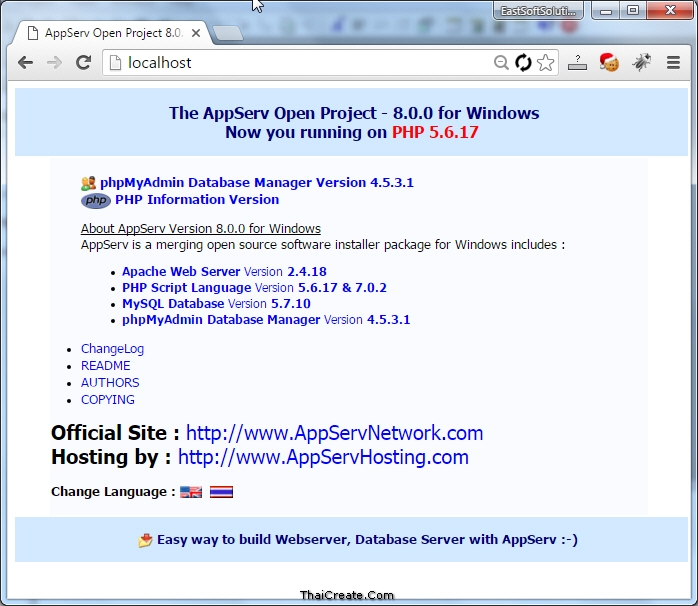
Task: Click the PHP logo icon
Action: [x=96, y=201]
